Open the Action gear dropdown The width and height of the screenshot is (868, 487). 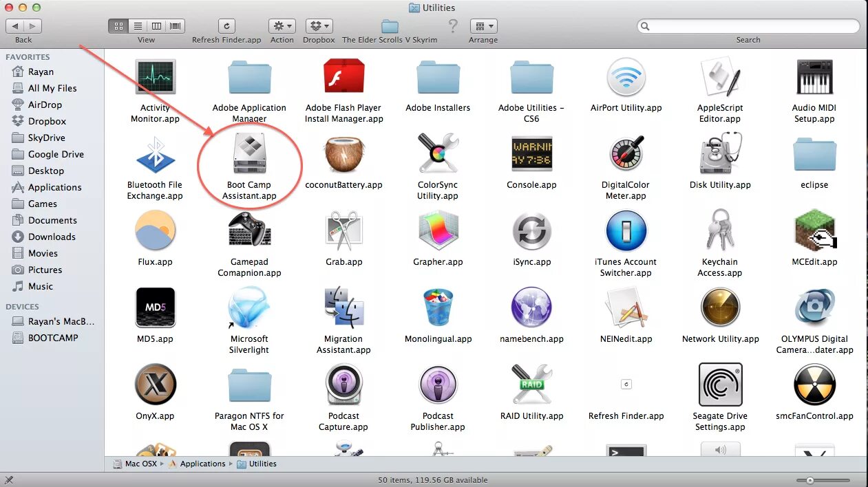pos(282,26)
